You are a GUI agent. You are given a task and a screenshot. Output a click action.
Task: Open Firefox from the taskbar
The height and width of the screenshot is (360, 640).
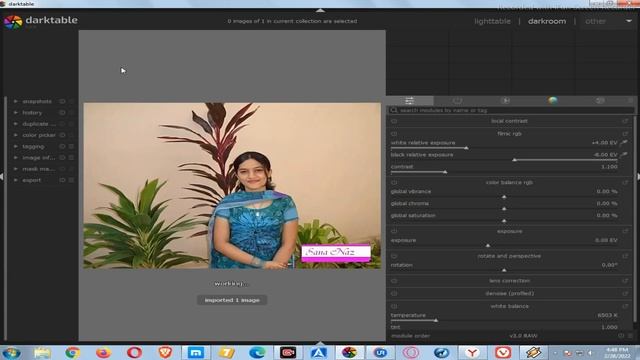(x=103, y=352)
